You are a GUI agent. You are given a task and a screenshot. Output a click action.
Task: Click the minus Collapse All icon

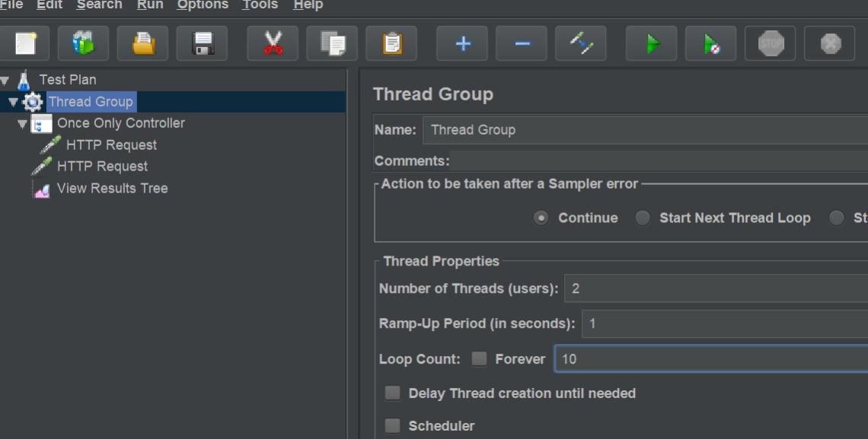point(522,43)
